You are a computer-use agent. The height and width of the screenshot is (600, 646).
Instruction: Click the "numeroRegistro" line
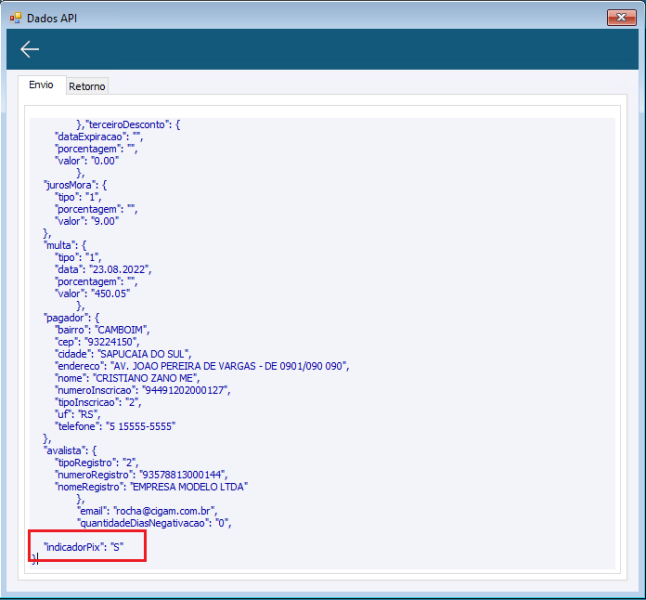pyautogui.click(x=141, y=474)
